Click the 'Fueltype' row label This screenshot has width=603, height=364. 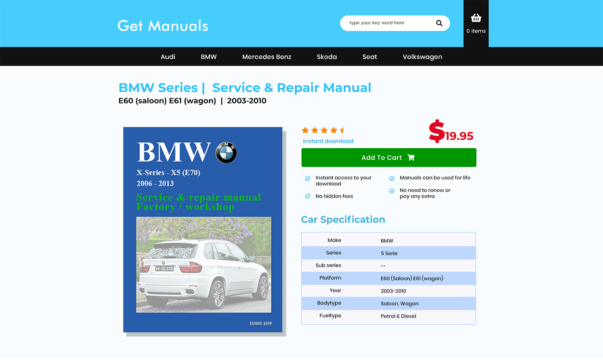(330, 315)
